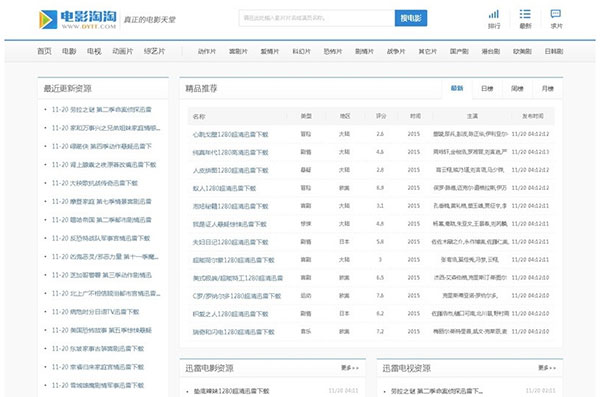Click the 名称 column header
The height and width of the screenshot is (397, 600).
tap(199, 116)
